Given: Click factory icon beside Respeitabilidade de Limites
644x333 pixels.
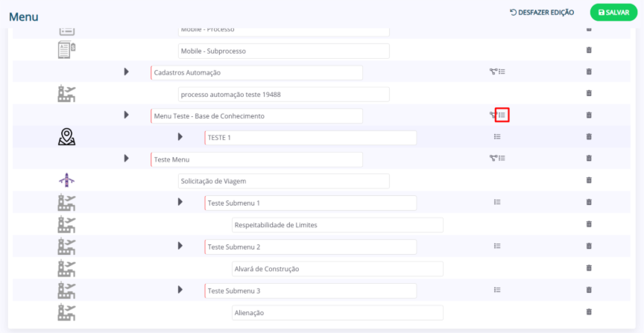Looking at the screenshot, I should point(66,224).
